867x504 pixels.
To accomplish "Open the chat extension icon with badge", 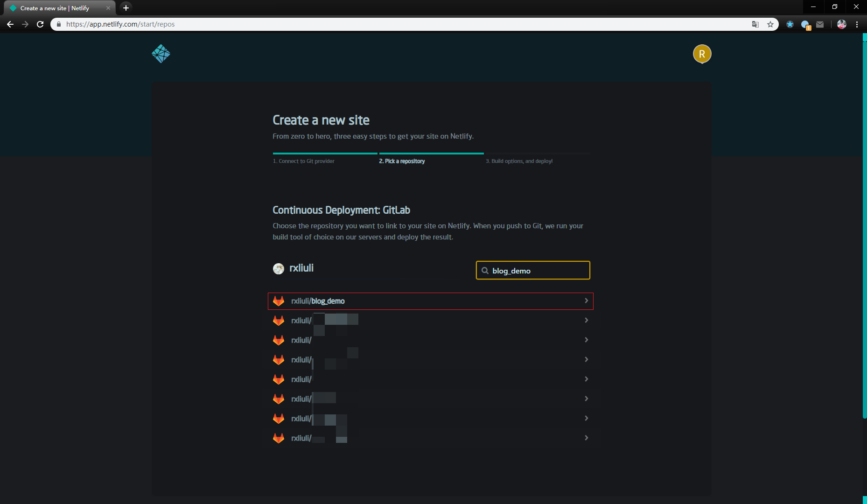I will point(805,25).
